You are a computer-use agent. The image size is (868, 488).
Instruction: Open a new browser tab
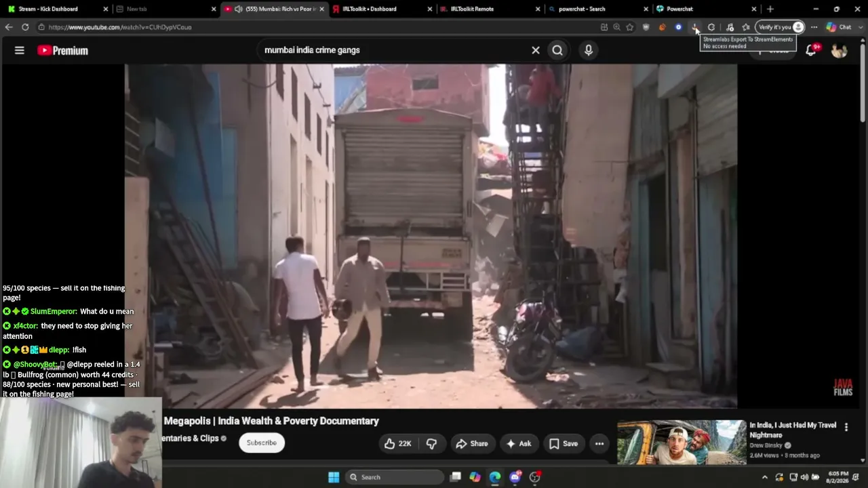[x=770, y=9]
